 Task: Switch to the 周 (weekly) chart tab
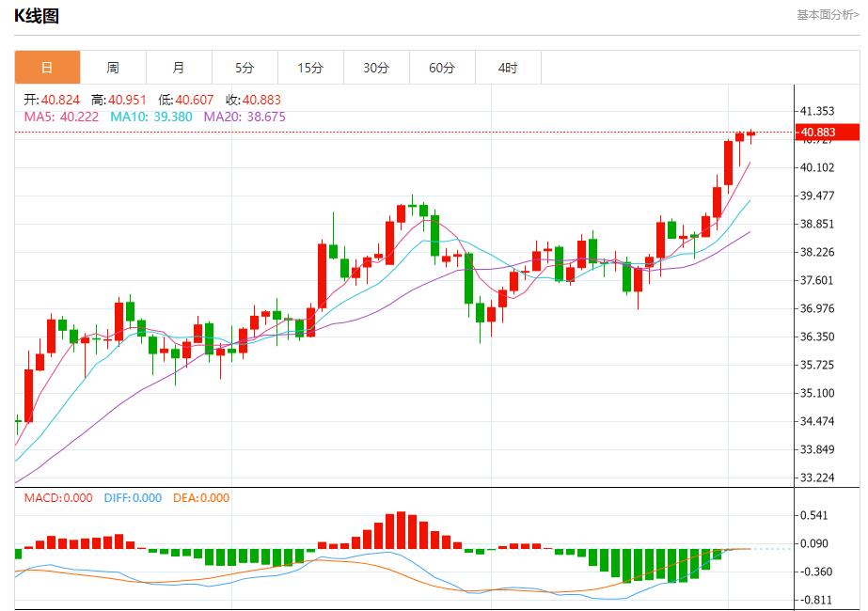[112, 67]
